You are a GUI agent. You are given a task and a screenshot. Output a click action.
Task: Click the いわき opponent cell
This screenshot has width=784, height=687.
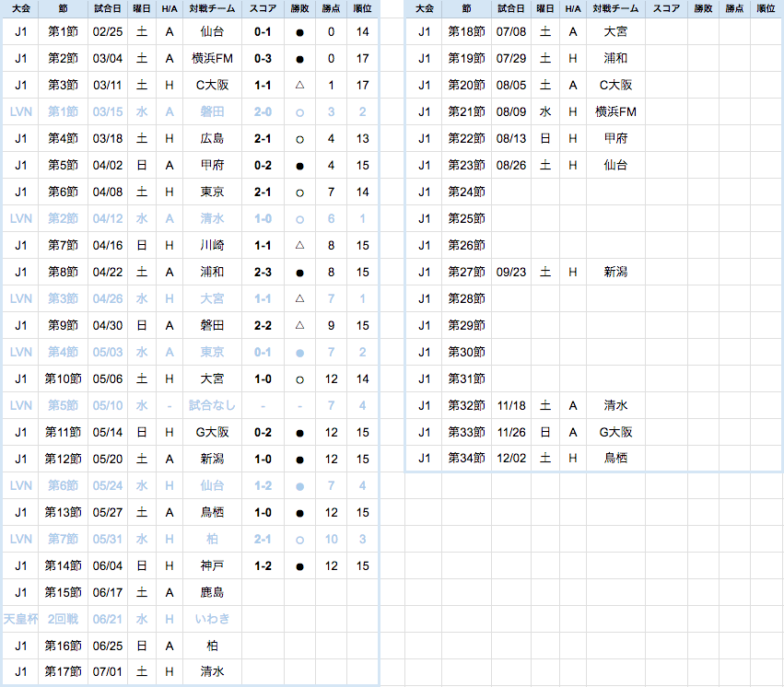(x=212, y=620)
